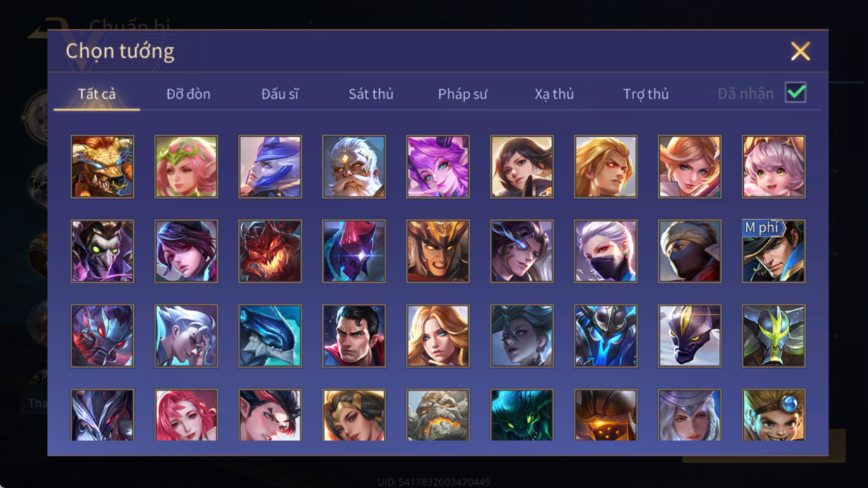Pick the purple-haired bunny girl hero
The image size is (868, 488).
tap(438, 167)
